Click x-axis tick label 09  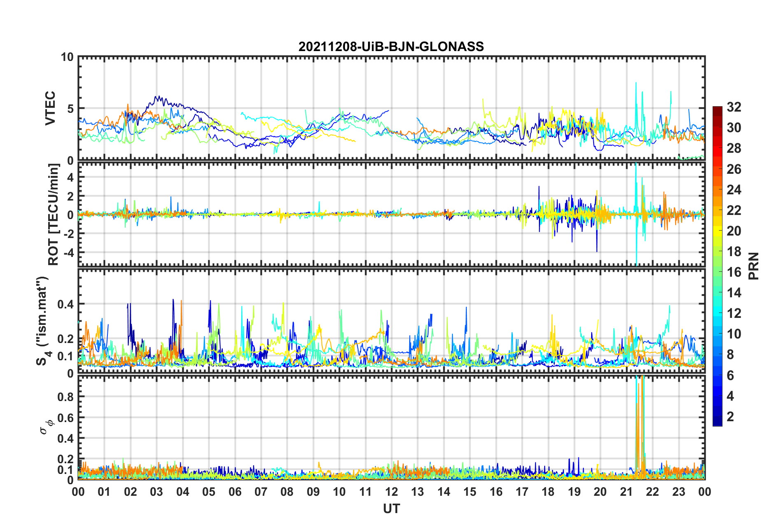313,492
